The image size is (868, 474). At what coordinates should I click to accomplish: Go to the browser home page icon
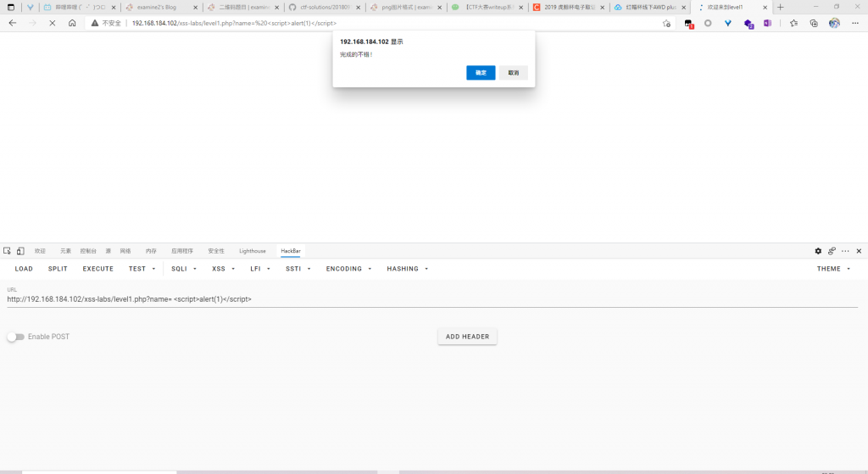(x=72, y=23)
